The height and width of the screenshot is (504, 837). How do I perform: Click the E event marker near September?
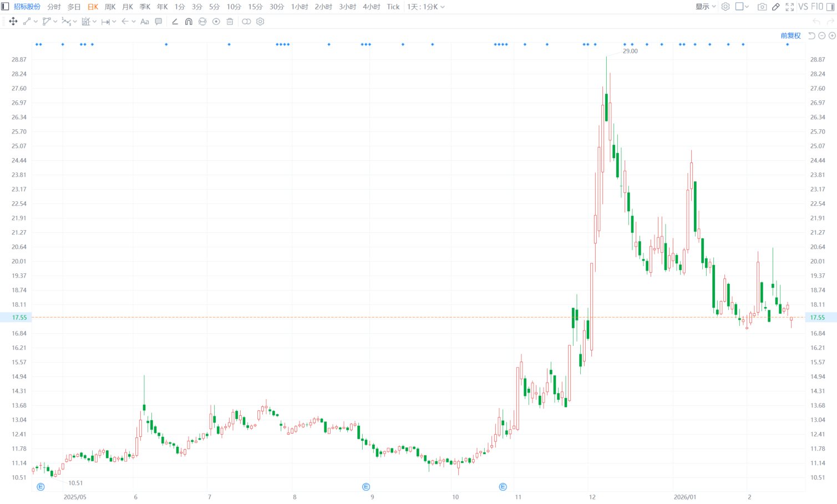point(366,487)
